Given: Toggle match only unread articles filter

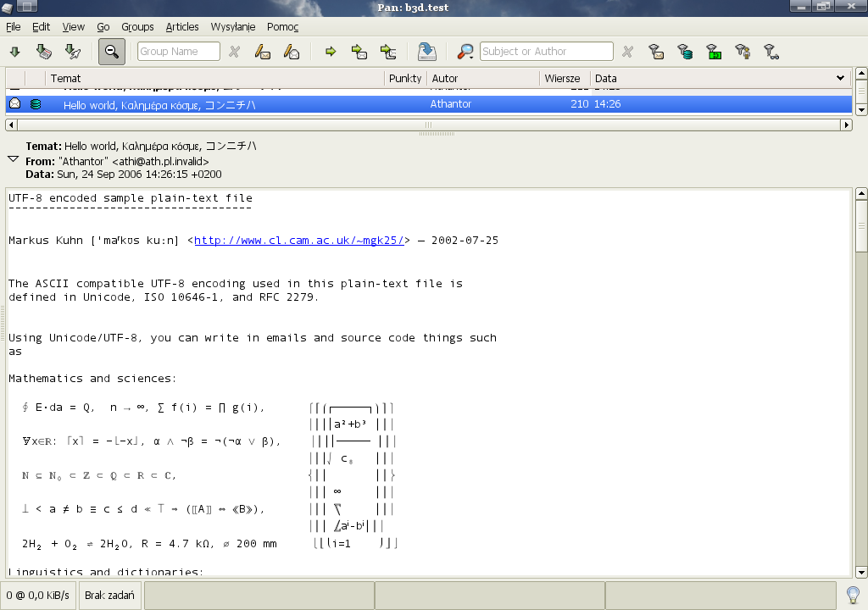Looking at the screenshot, I should pyautogui.click(x=656, y=52).
